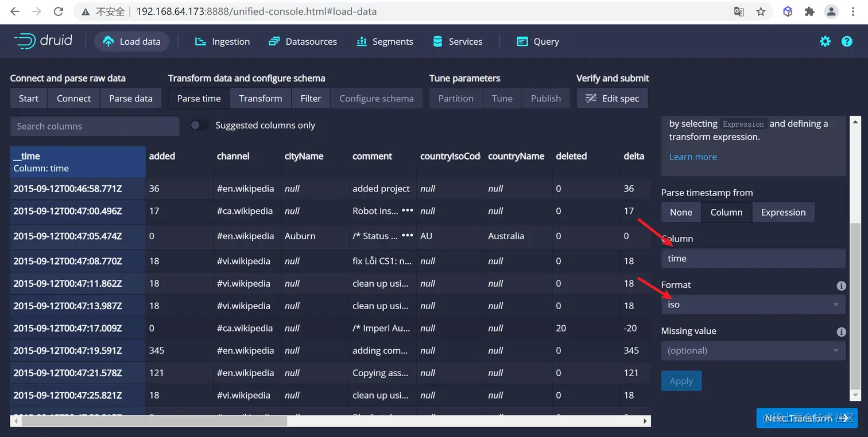Open browser extensions puzzle icon

coord(809,11)
